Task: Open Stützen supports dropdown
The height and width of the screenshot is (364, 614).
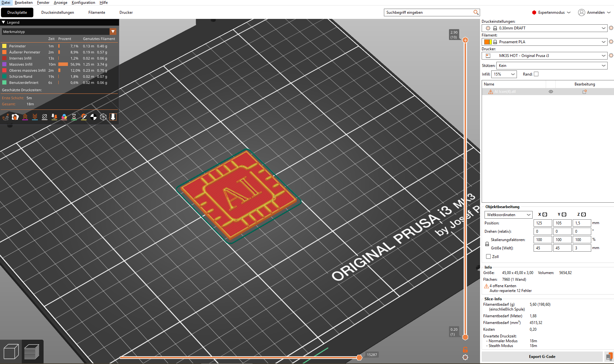Action: tap(552, 66)
